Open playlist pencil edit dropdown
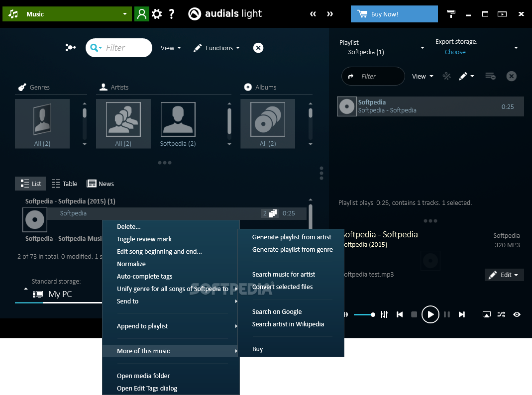The image size is (532, 395). tap(466, 76)
